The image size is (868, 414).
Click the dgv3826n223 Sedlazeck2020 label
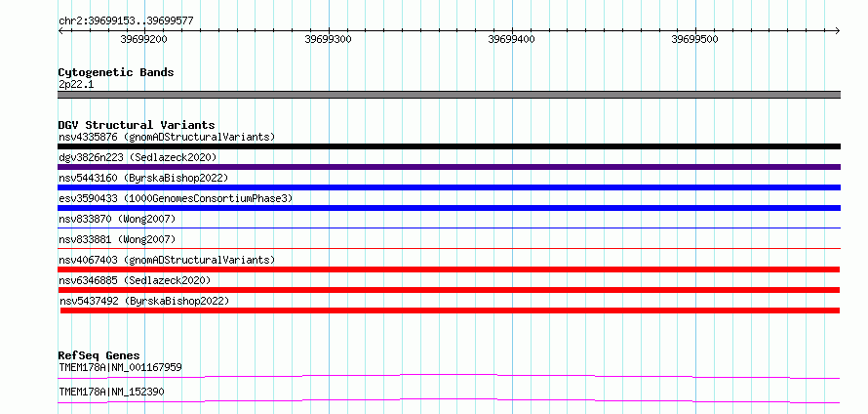(138, 157)
